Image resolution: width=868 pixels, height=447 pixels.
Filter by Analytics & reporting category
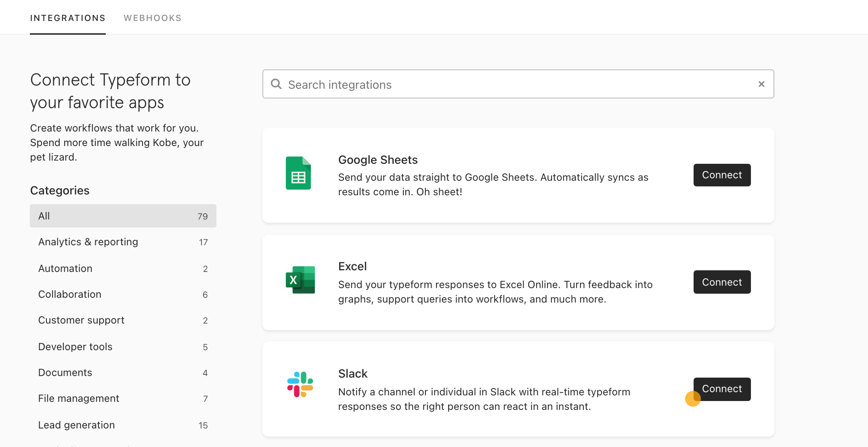click(123, 242)
